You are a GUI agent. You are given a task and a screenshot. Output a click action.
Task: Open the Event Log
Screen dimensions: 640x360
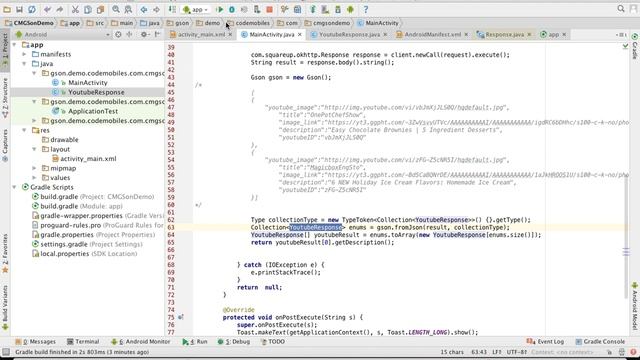coord(545,342)
